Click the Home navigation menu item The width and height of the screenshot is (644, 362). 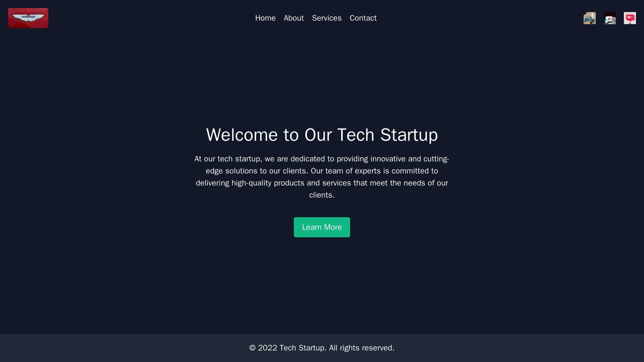pyautogui.click(x=265, y=18)
